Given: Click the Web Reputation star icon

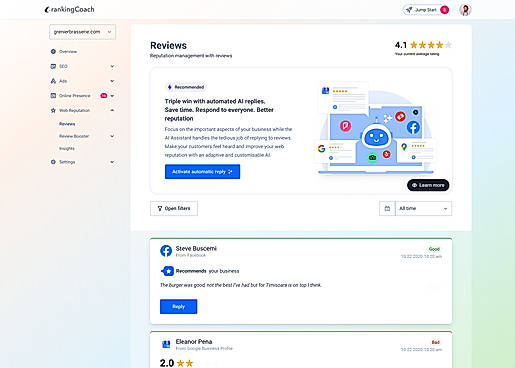Looking at the screenshot, I should [53, 110].
